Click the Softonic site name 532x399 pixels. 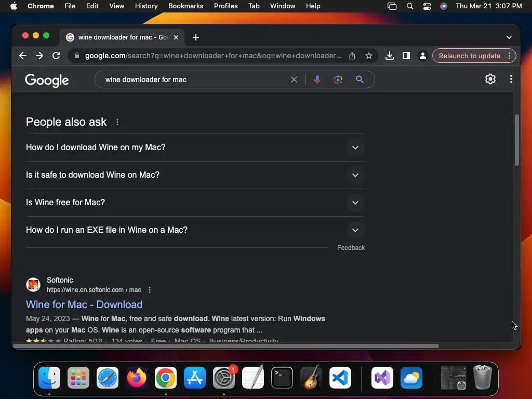[x=60, y=280]
